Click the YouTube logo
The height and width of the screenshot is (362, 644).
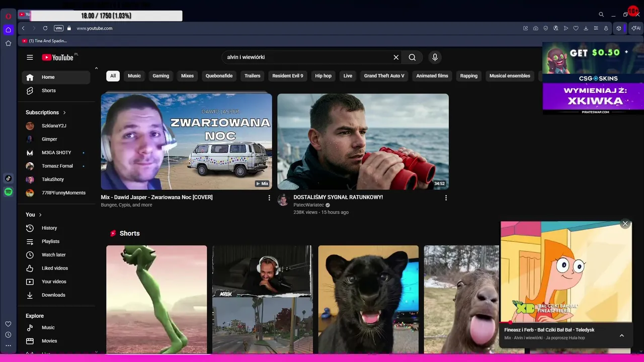click(58, 57)
